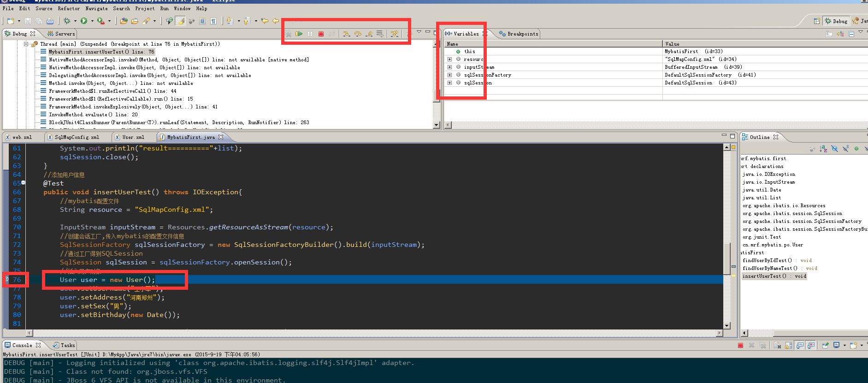Viewport: 868px width, 383px height.
Task: Toggle Hide Static Members in Outline toolbar
Action: click(x=846, y=149)
